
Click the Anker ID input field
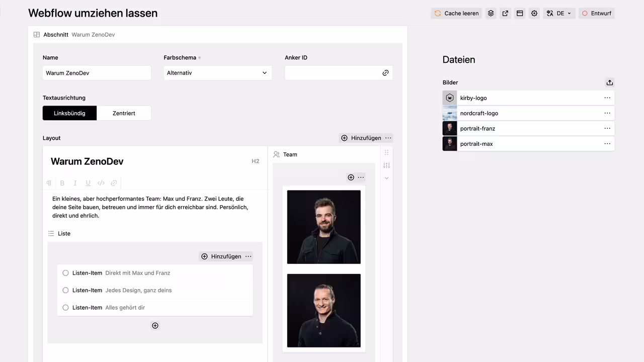[x=339, y=73]
